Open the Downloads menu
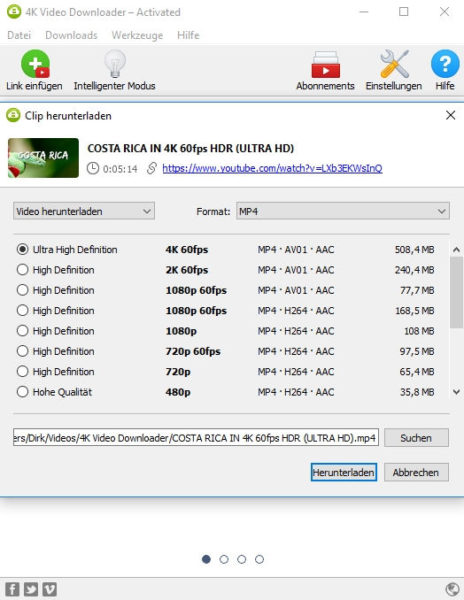The width and height of the screenshot is (464, 600). click(71, 35)
